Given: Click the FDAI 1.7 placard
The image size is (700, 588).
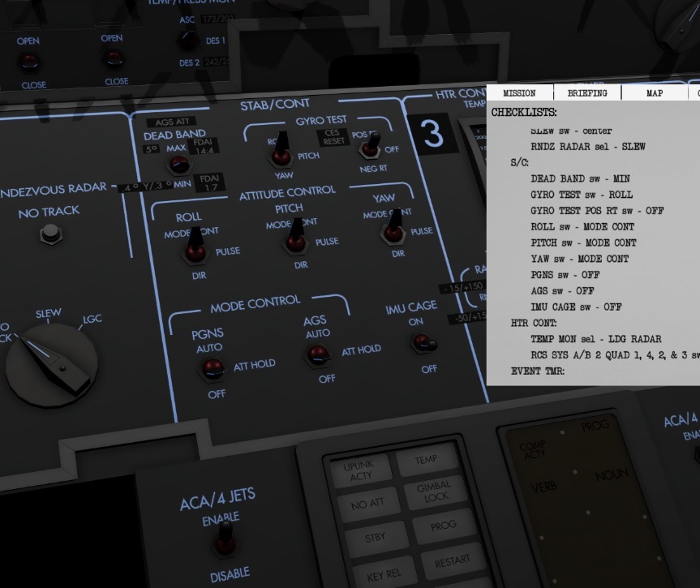Looking at the screenshot, I should tap(210, 182).
